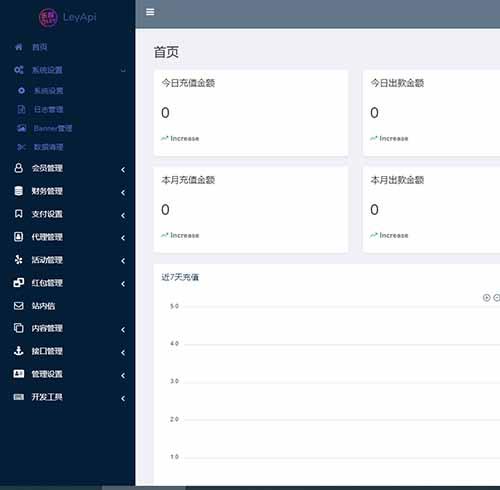The height and width of the screenshot is (490, 500).
Task: Click the 今日充值金额 stat card
Action: [251, 113]
